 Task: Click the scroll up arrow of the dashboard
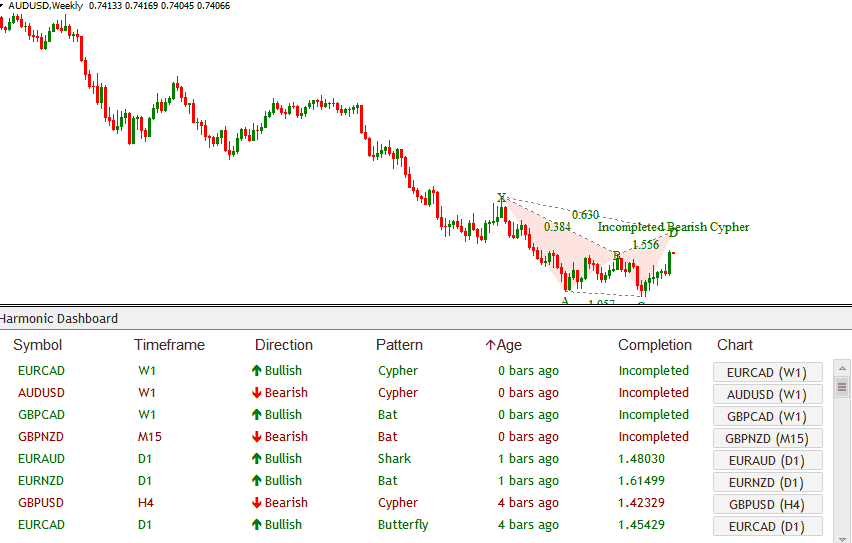(x=841, y=368)
